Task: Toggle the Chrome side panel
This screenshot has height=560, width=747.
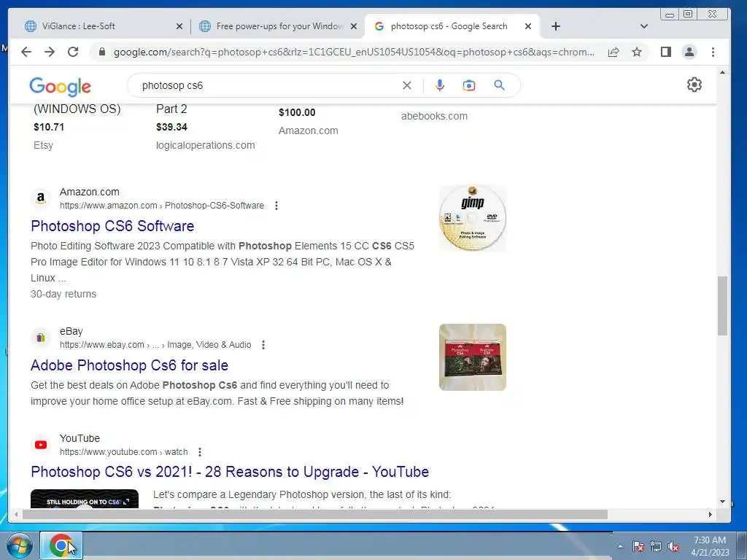Action: (x=666, y=52)
